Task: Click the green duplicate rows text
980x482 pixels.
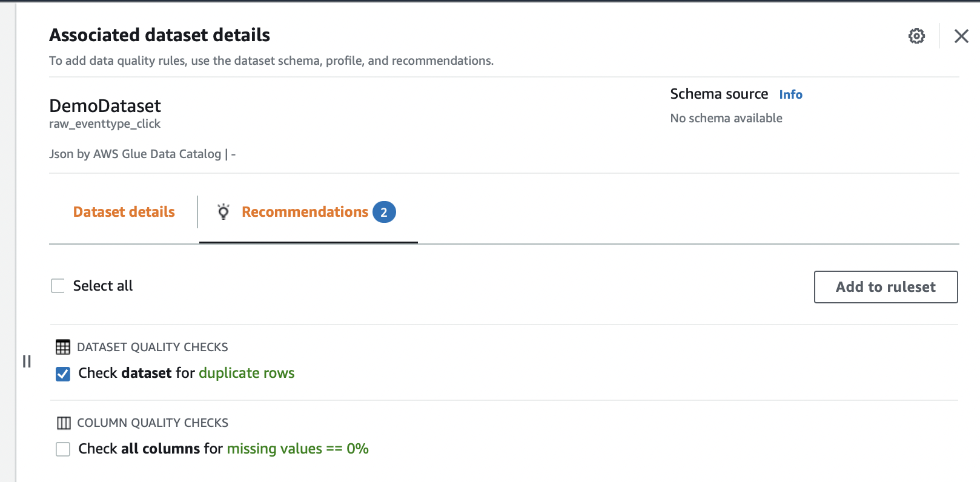Action: pos(247,373)
